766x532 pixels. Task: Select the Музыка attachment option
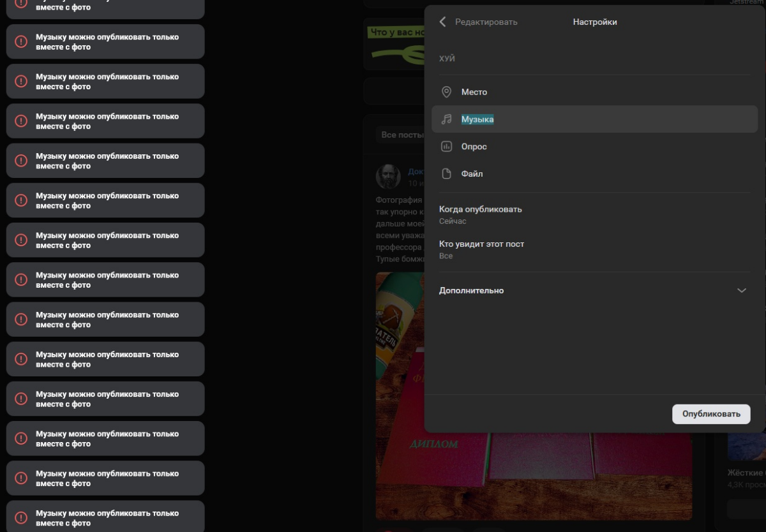click(595, 119)
